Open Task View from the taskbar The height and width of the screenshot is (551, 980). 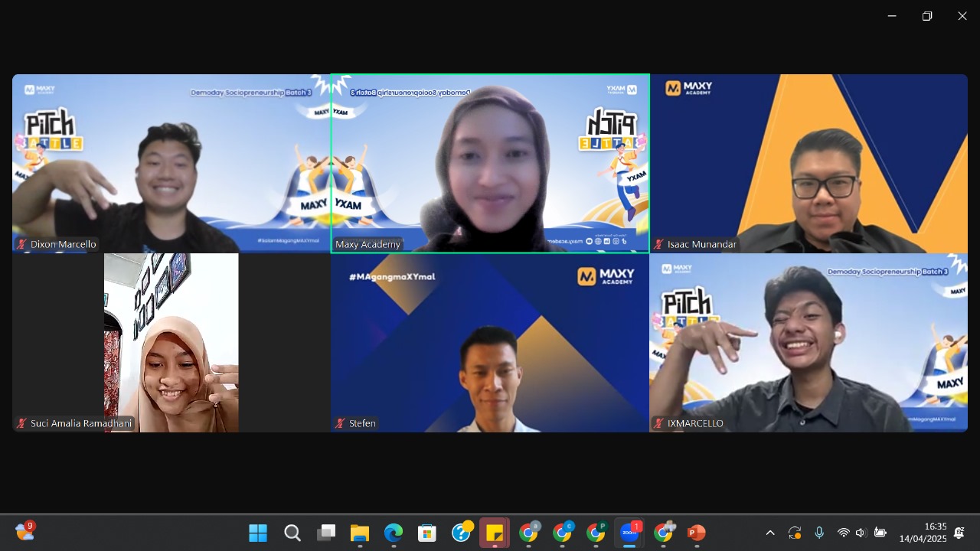point(326,533)
